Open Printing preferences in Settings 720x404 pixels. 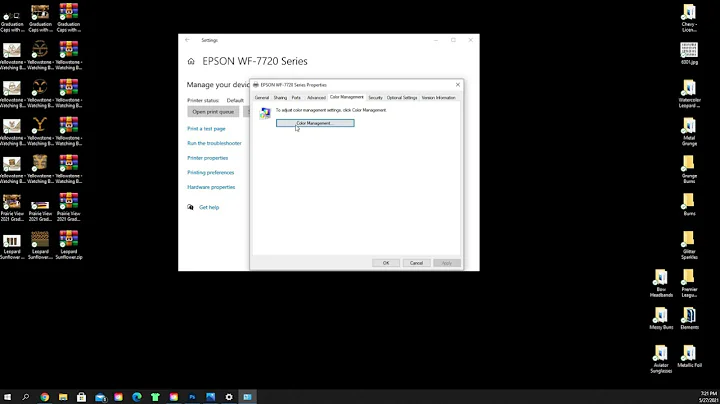pyautogui.click(x=210, y=173)
